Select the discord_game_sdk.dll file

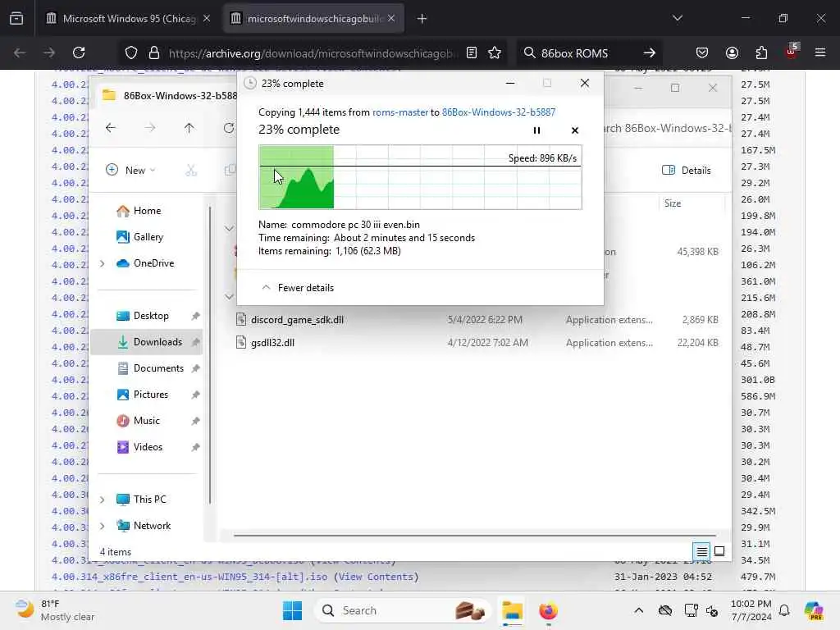[297, 320]
